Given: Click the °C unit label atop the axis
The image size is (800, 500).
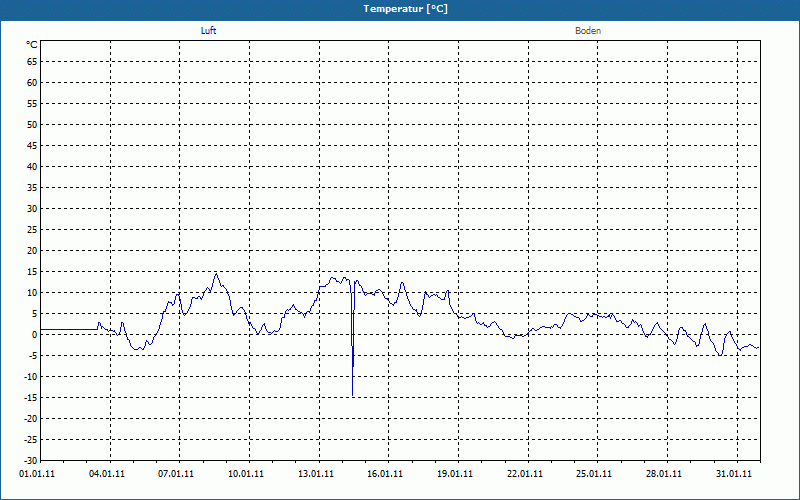Looking at the screenshot, I should pos(32,45).
